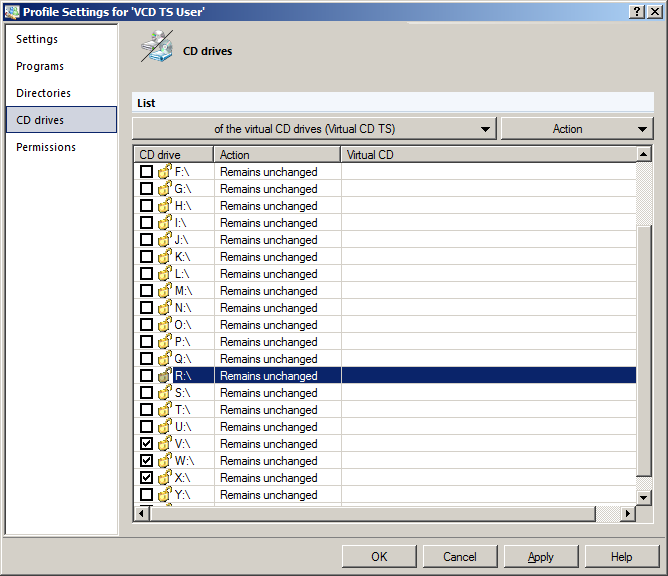Click the Virtual CD column header
The image size is (668, 576).
(x=488, y=155)
